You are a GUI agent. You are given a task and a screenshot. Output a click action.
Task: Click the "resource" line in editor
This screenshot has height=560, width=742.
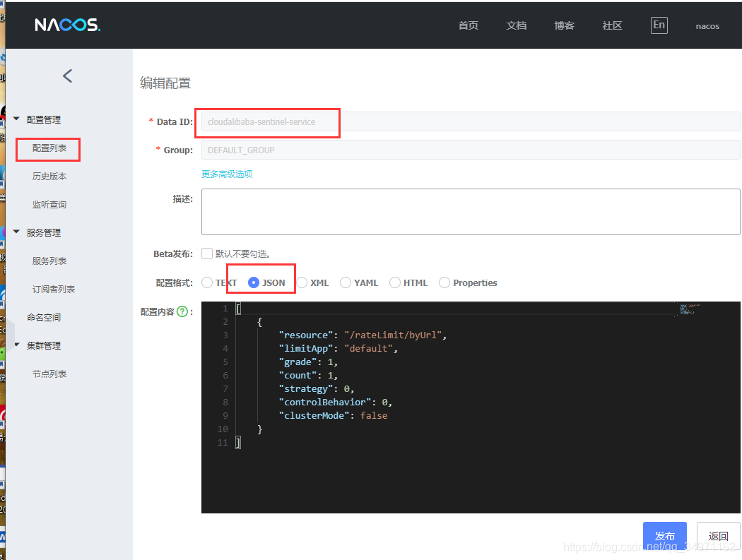click(363, 335)
